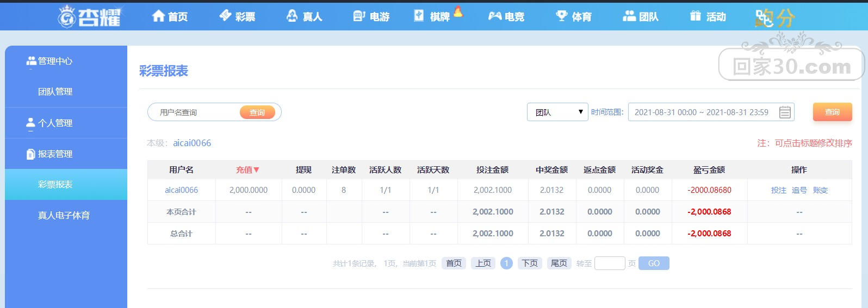Click 账变 action link in aicai0066 row
The image size is (868, 308).
pos(820,190)
